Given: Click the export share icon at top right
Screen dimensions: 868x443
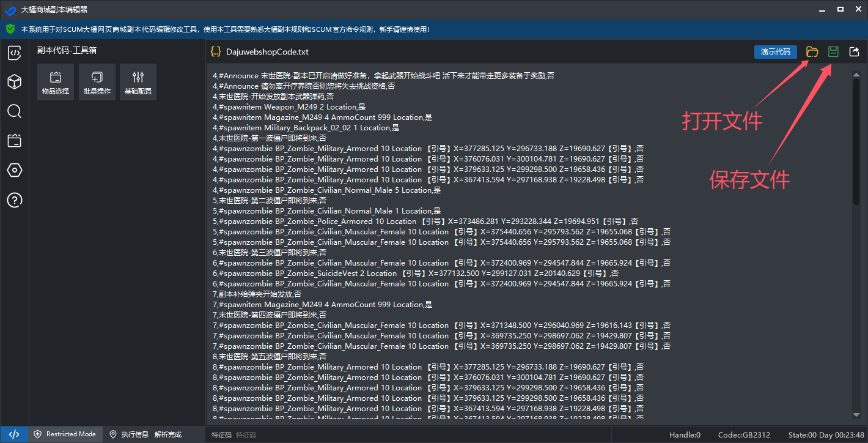Looking at the screenshot, I should pyautogui.click(x=855, y=52).
